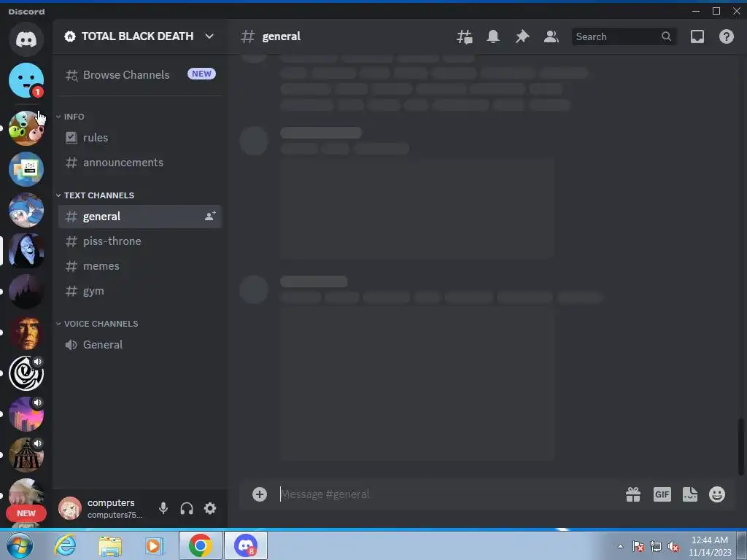Toggle microphone mute
The height and width of the screenshot is (560, 747).
point(163,508)
